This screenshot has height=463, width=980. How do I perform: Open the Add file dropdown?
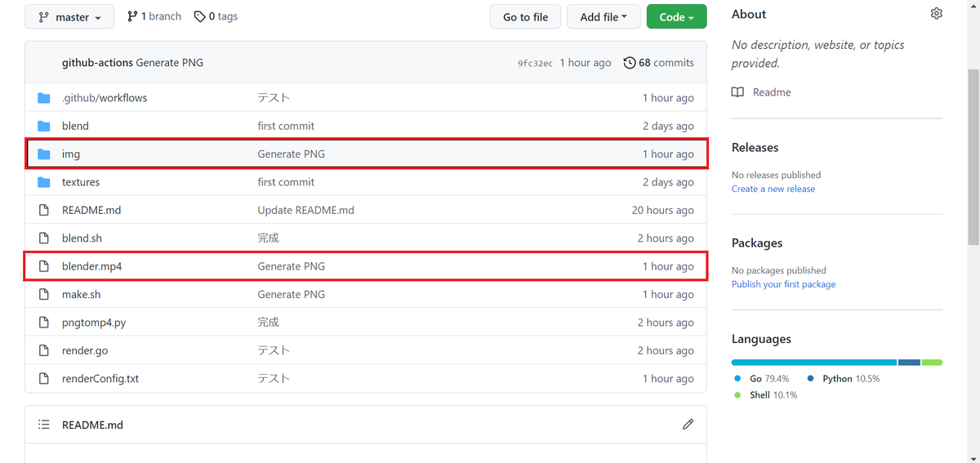pyautogui.click(x=604, y=17)
